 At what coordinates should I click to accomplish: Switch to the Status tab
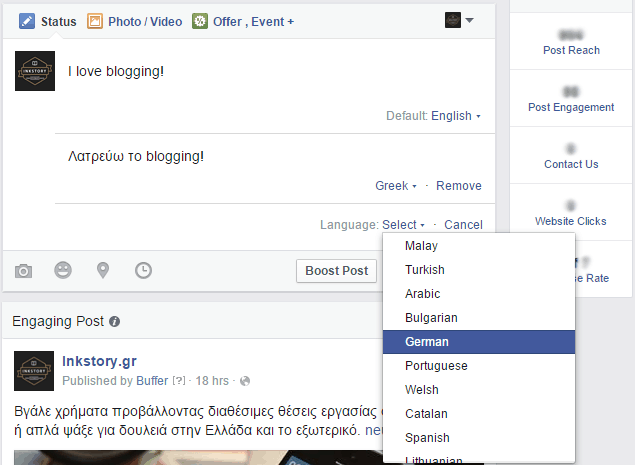[48, 21]
